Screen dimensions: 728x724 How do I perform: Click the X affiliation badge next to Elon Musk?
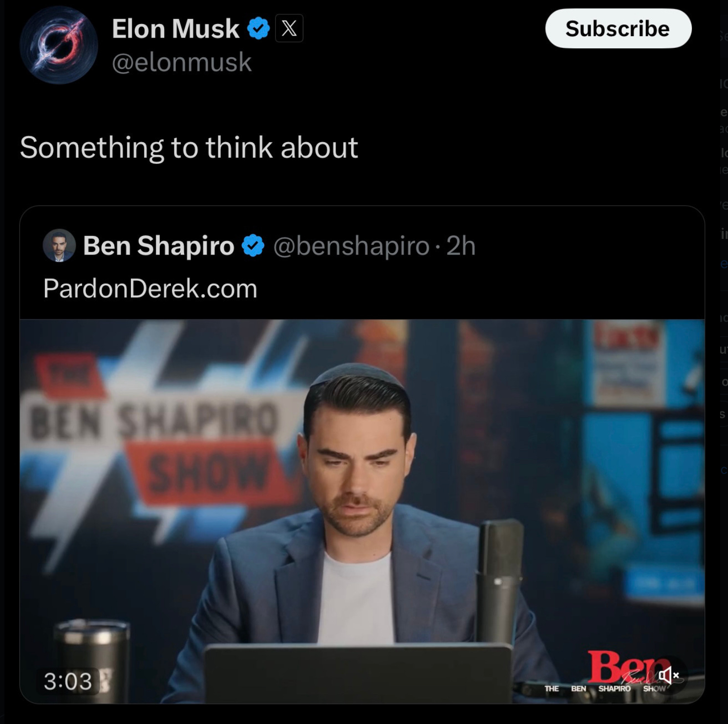tap(289, 28)
